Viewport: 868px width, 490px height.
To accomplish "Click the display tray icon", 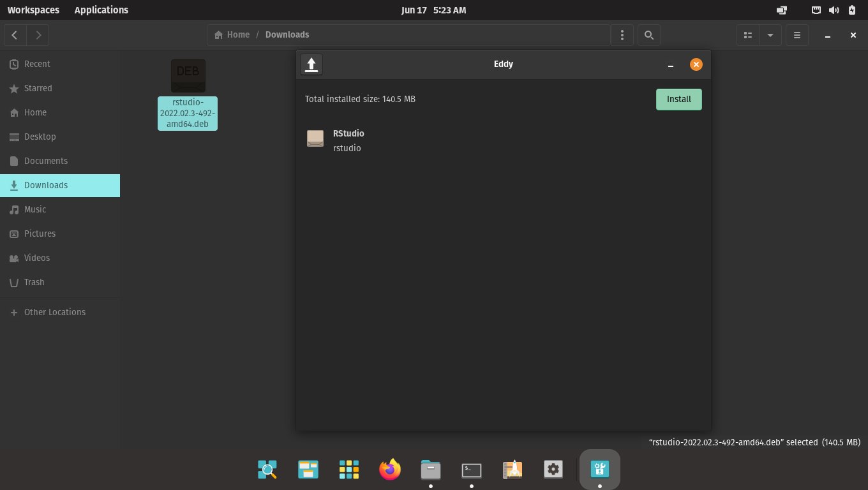I will 782,10.
